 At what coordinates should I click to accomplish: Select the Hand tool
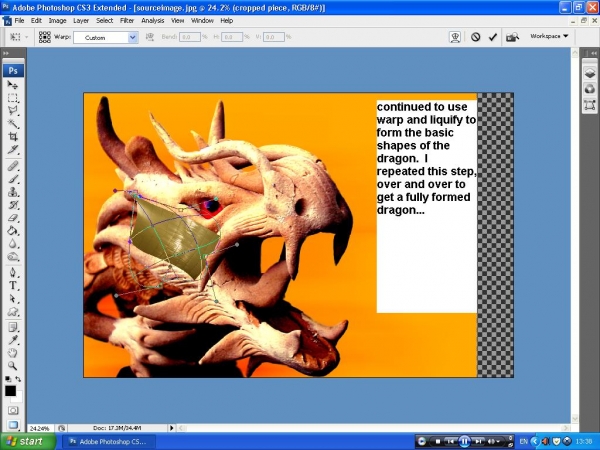point(13,353)
